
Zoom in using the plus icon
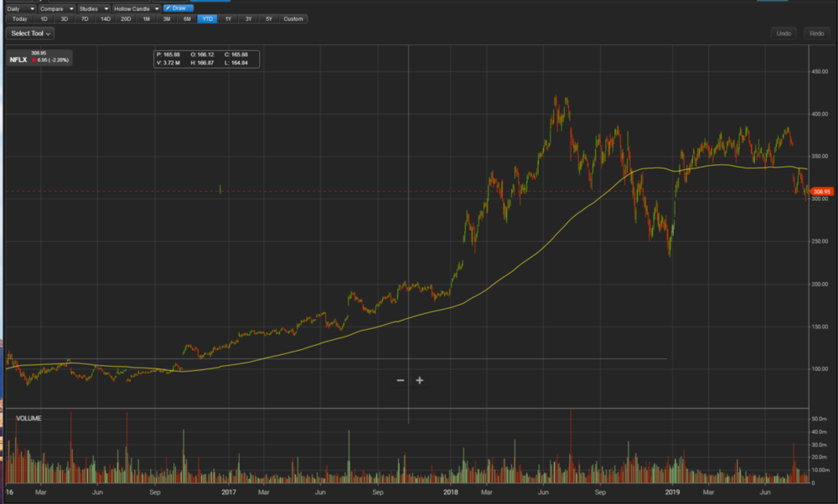[x=420, y=380]
